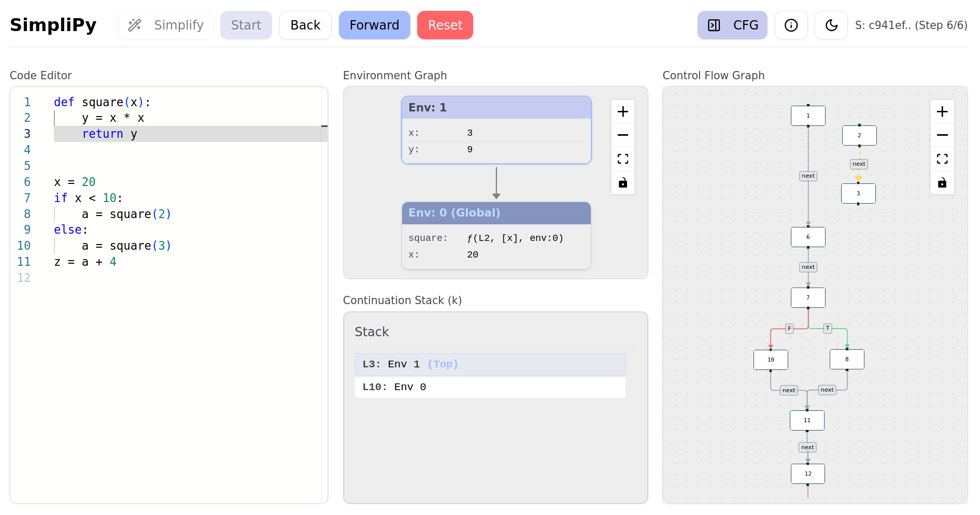Go Back one step
The height and width of the screenshot is (515, 980).
pyautogui.click(x=305, y=25)
